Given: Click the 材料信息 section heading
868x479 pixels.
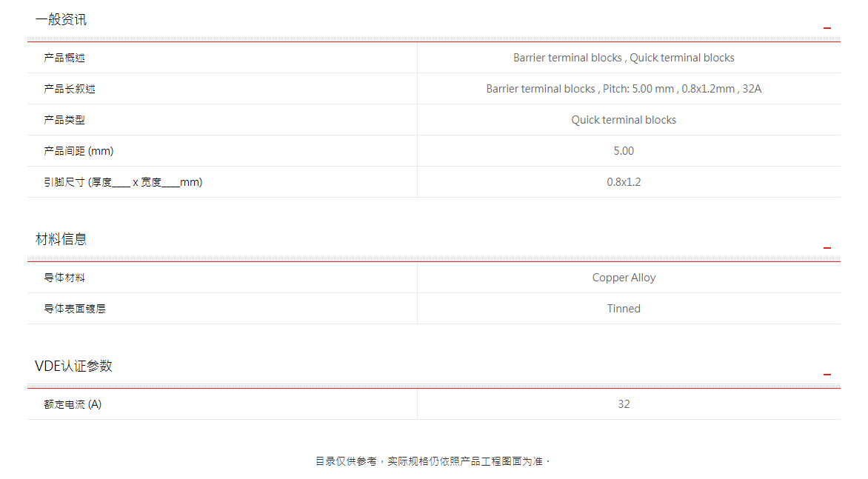Looking at the screenshot, I should click(x=61, y=239).
